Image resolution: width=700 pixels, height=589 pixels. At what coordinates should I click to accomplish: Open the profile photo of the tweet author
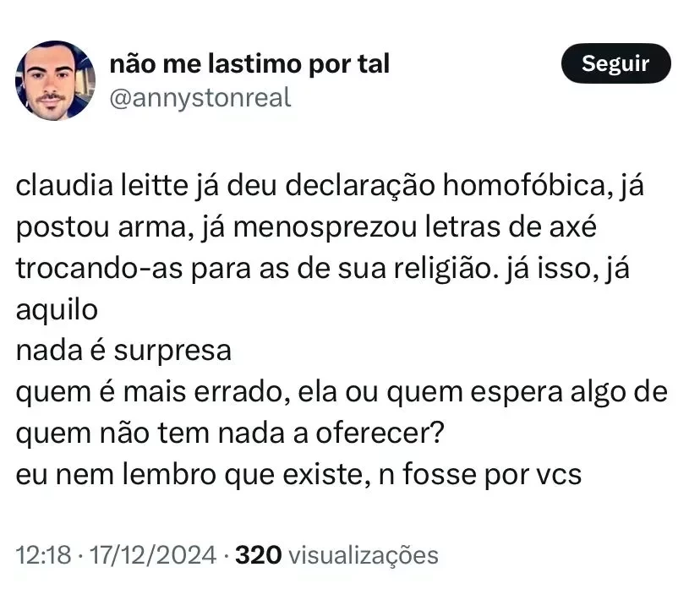coord(55,80)
